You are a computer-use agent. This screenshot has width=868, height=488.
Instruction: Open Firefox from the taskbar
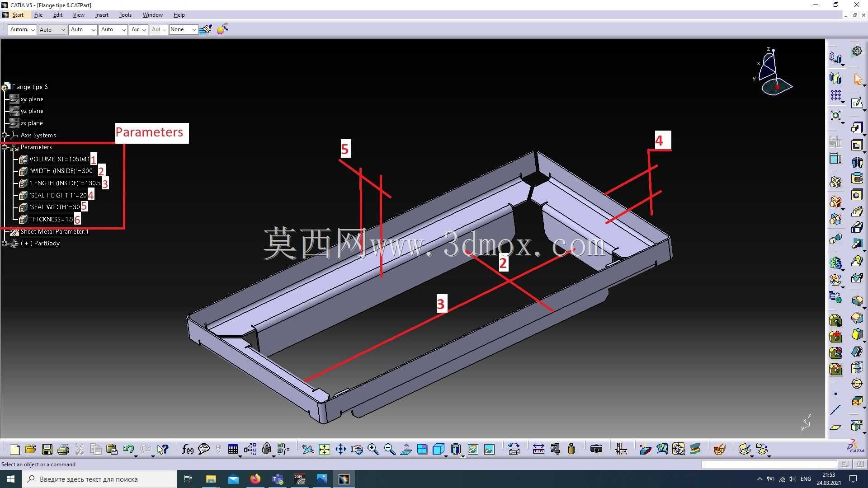(255, 479)
